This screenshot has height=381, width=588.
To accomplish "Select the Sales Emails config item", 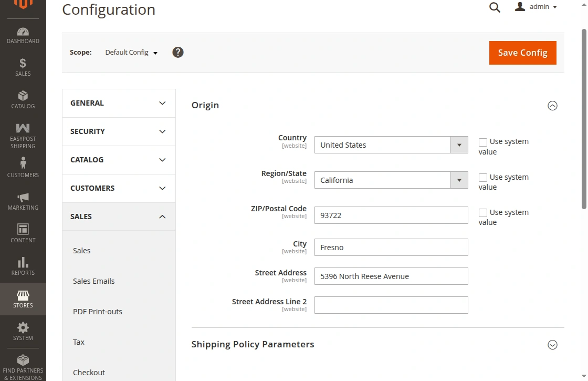I will tap(94, 281).
